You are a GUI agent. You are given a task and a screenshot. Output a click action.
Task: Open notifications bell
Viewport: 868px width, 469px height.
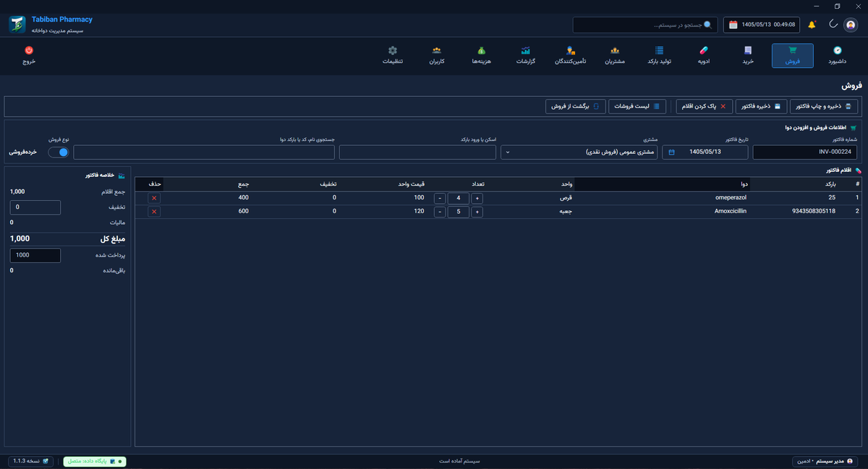[x=812, y=25]
